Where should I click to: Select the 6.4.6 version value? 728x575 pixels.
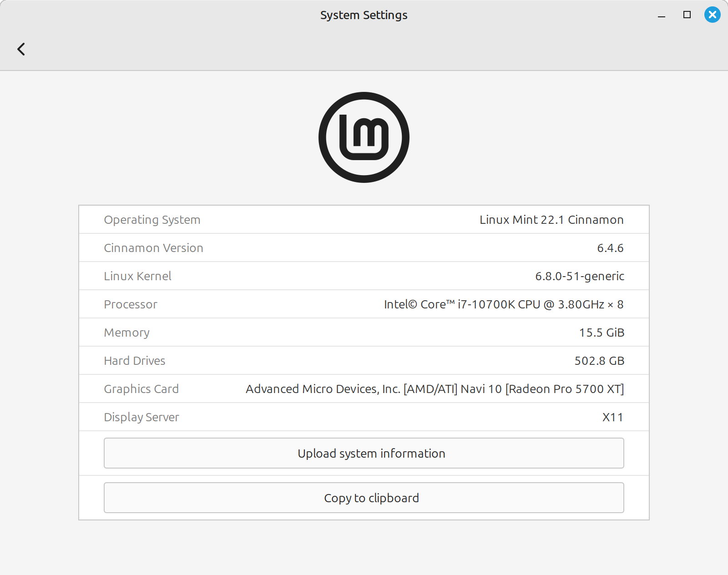click(610, 248)
